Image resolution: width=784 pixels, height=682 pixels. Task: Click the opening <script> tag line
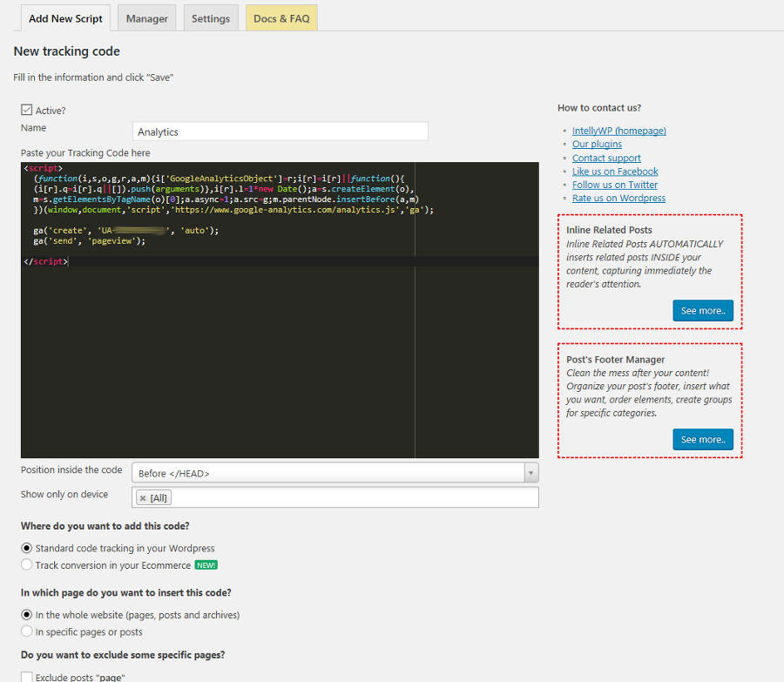(x=43, y=168)
